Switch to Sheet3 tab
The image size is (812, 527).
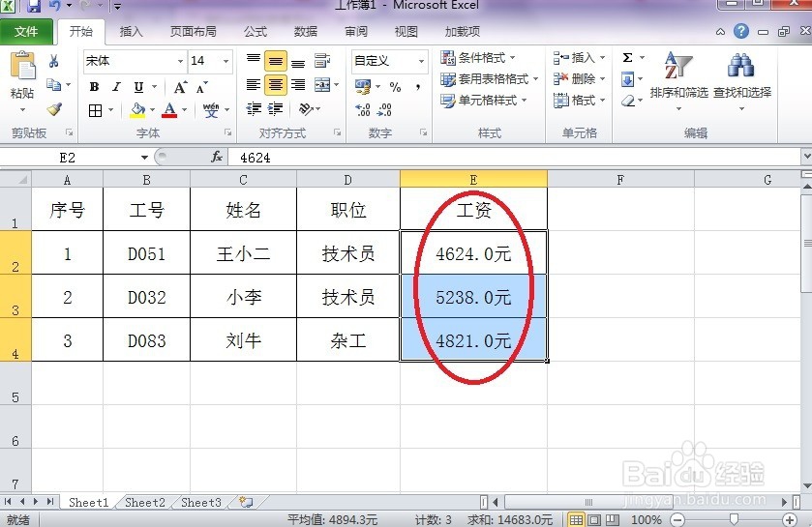[x=201, y=502]
